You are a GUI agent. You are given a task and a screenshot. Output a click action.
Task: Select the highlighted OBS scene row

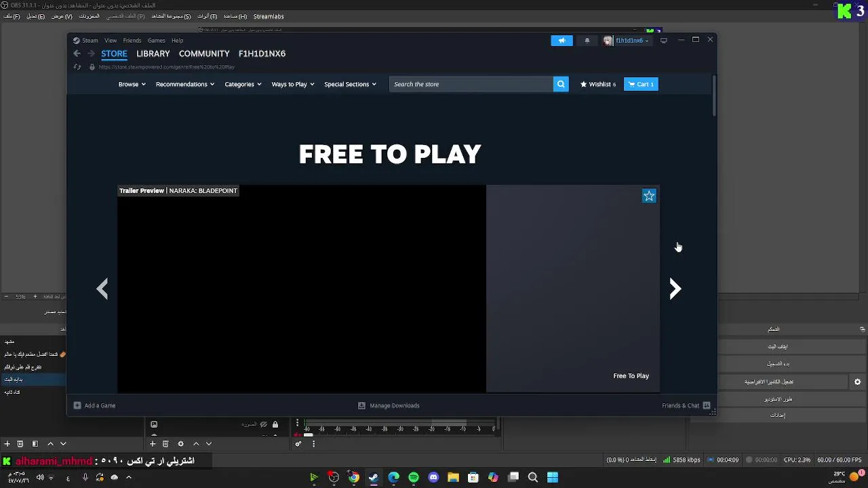pos(33,380)
